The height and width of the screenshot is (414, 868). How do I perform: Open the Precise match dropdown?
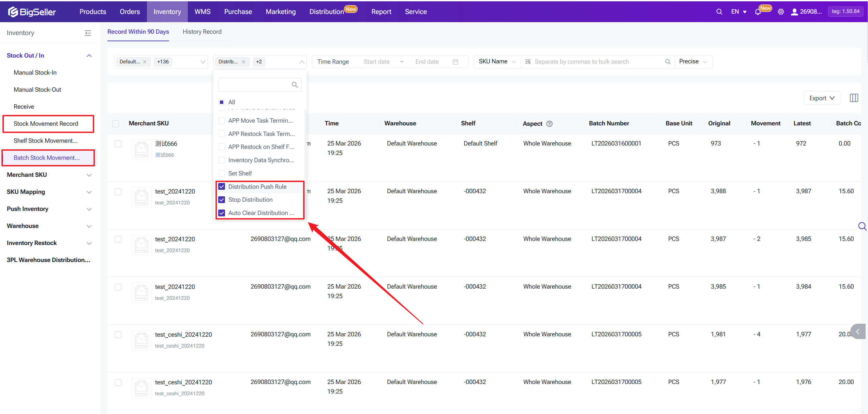coord(693,62)
